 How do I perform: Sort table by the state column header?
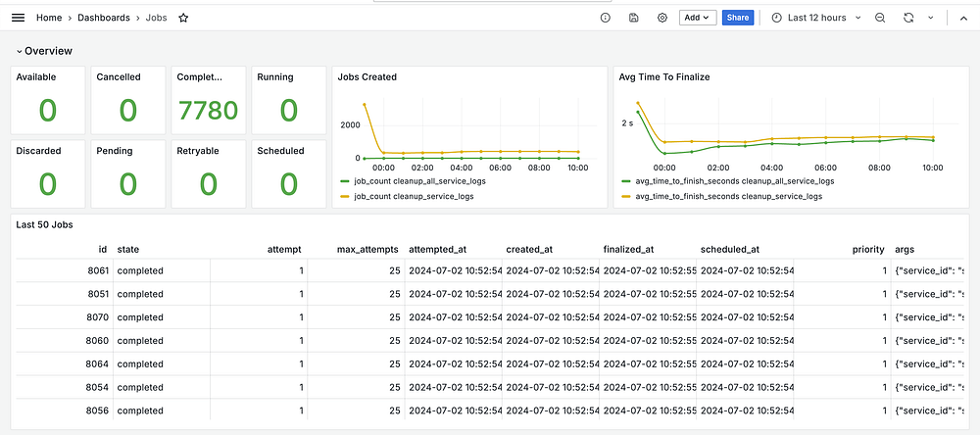(x=128, y=250)
